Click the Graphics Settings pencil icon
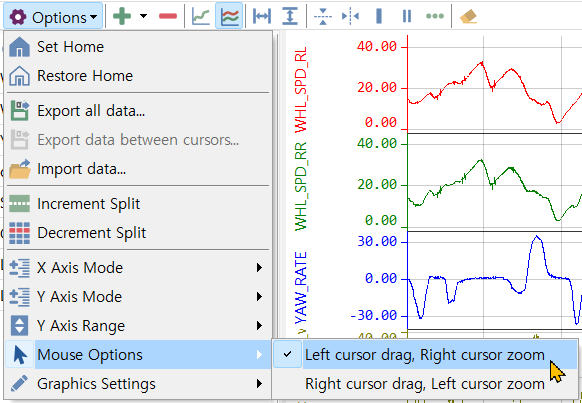This screenshot has height=403, width=582. (19, 383)
